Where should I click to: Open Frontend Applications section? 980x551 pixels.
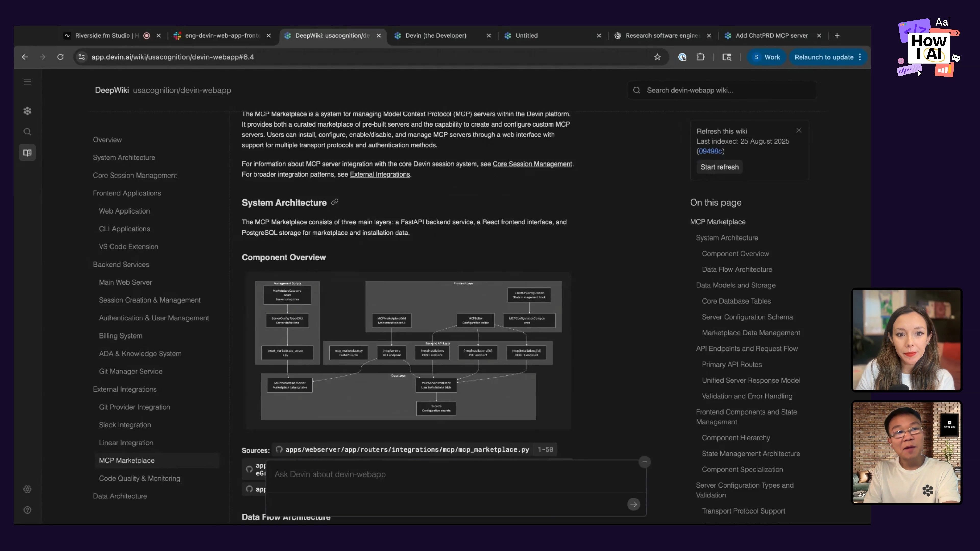point(127,194)
